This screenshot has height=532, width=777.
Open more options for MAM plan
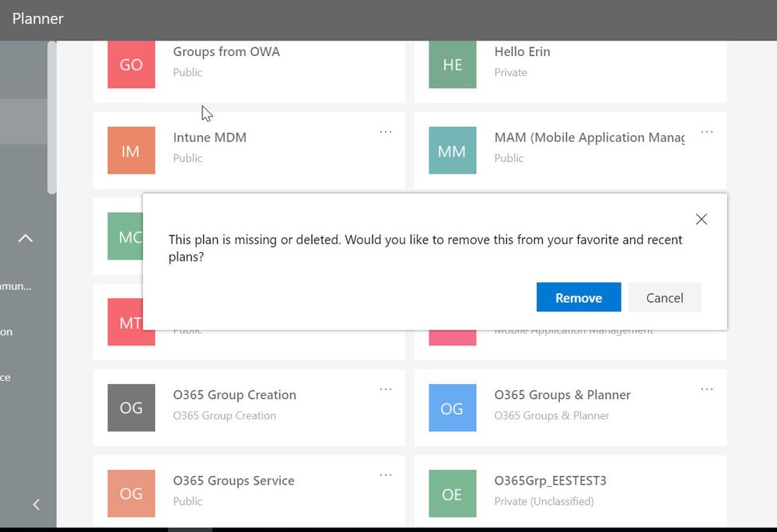(x=707, y=131)
